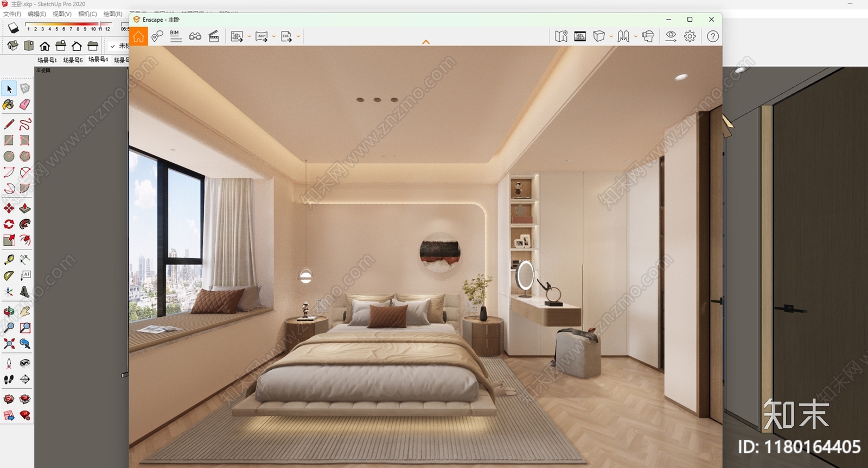
Task: Select the Zoom magnifier tool
Action: tap(9, 328)
